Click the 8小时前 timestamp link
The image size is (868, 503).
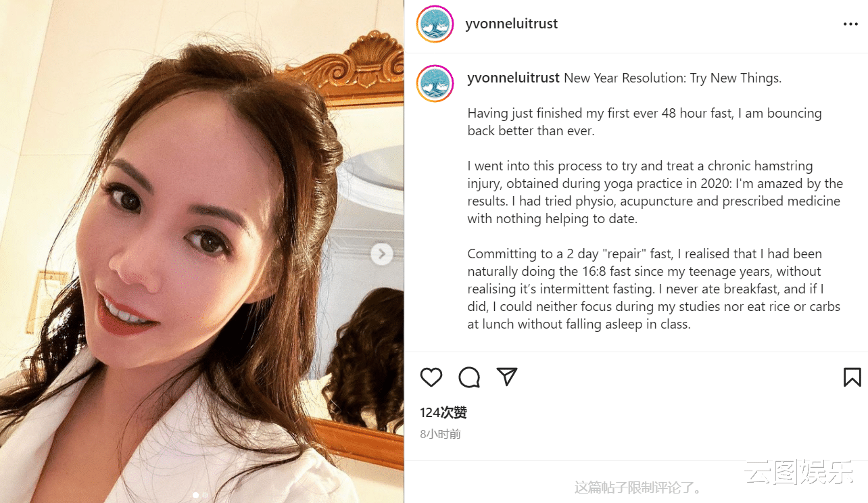pyautogui.click(x=440, y=434)
